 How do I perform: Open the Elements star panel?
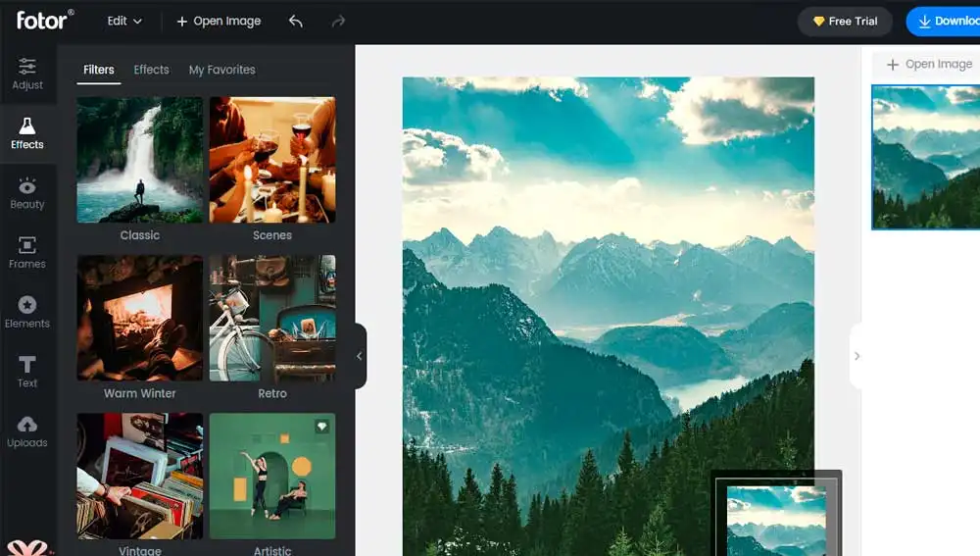pos(27,312)
